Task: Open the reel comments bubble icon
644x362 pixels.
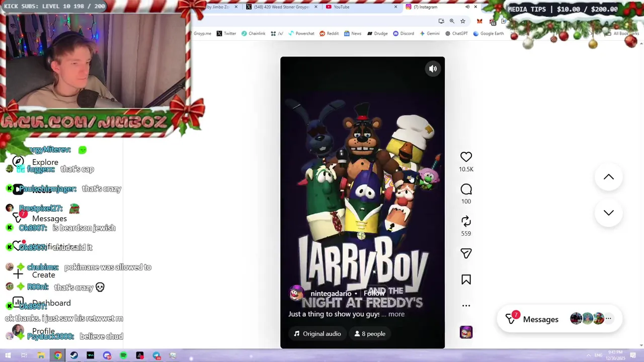Action: [x=466, y=189]
